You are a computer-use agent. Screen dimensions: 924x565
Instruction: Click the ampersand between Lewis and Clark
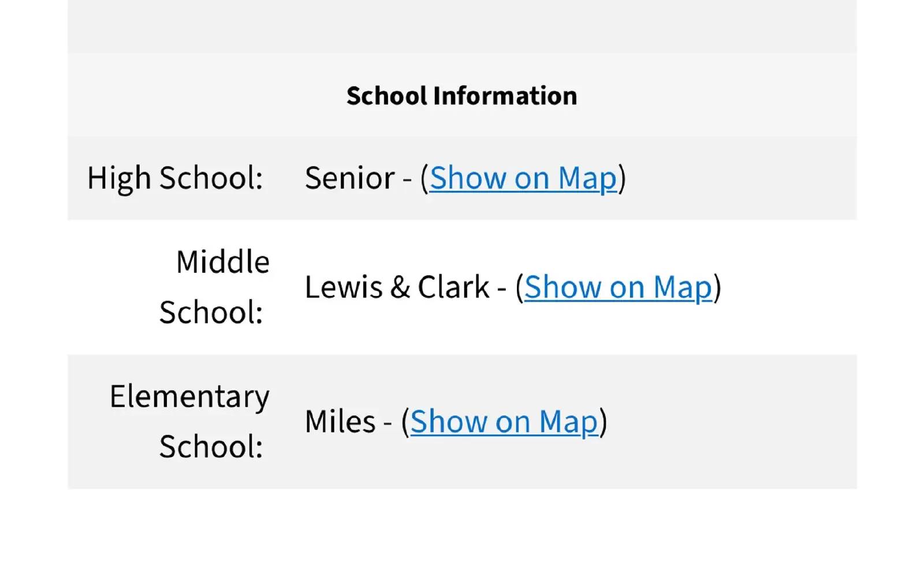coord(400,287)
